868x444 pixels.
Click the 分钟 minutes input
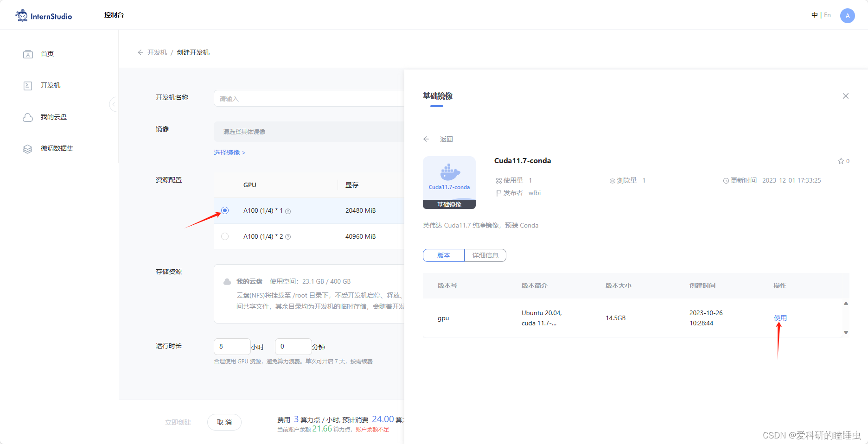293,346
